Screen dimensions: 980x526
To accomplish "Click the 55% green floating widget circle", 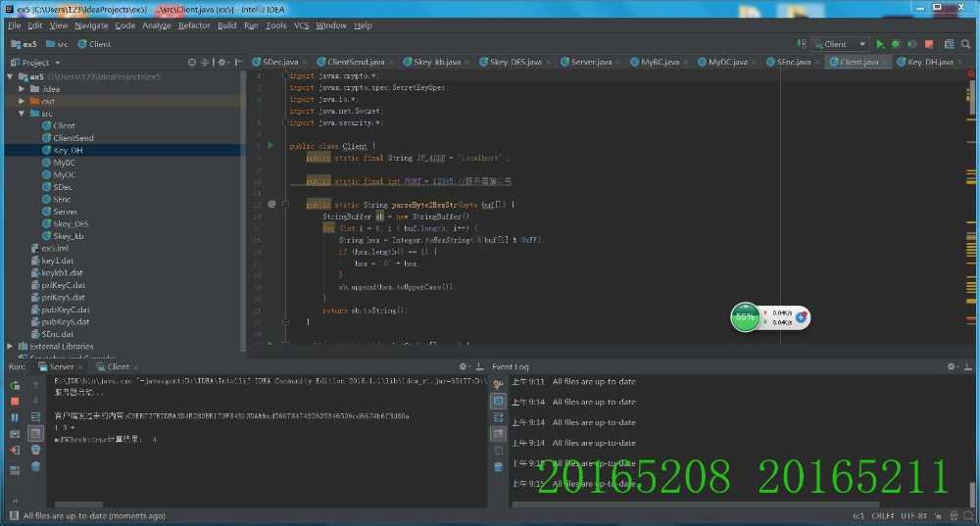I will click(745, 317).
